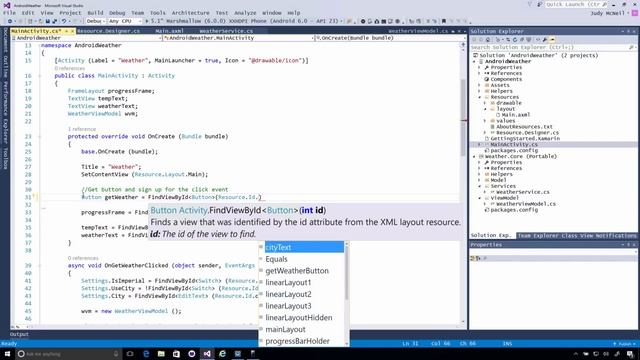Open Debug configuration dropdown
The image size is (640, 360).
click(96, 21)
